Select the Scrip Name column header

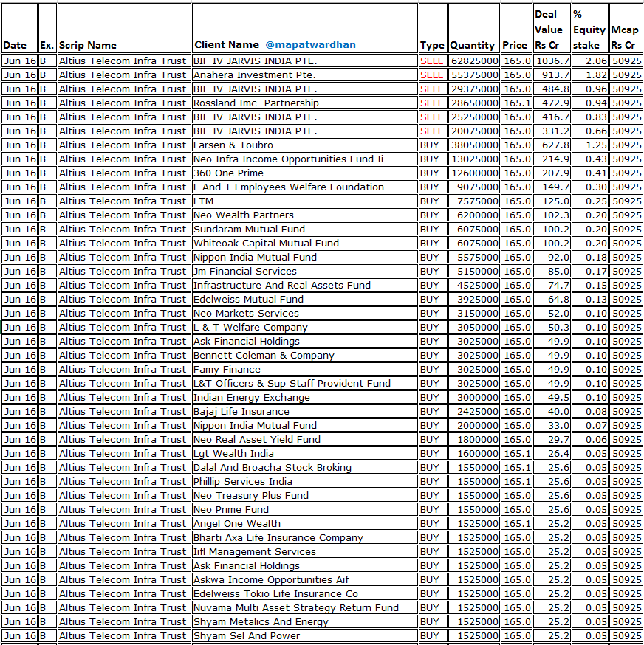click(x=124, y=28)
